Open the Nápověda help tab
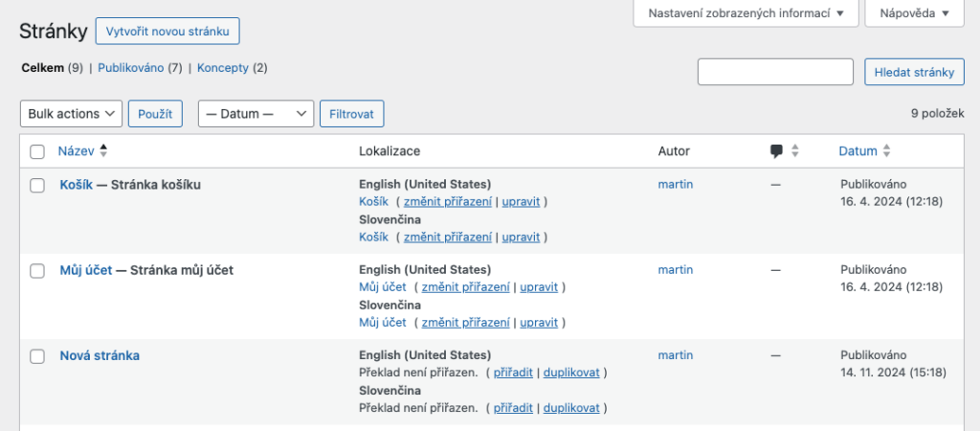The image size is (980, 431). tap(914, 13)
